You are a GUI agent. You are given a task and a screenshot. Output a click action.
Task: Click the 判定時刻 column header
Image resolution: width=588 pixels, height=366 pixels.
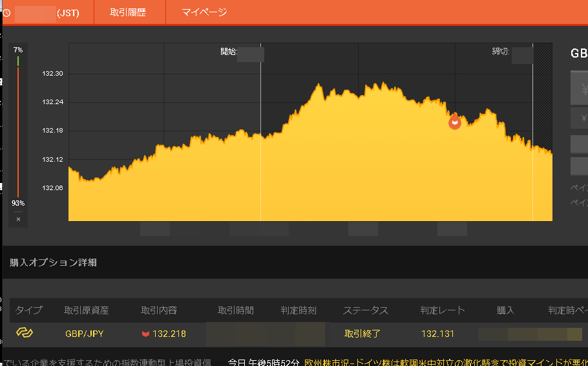click(x=299, y=310)
